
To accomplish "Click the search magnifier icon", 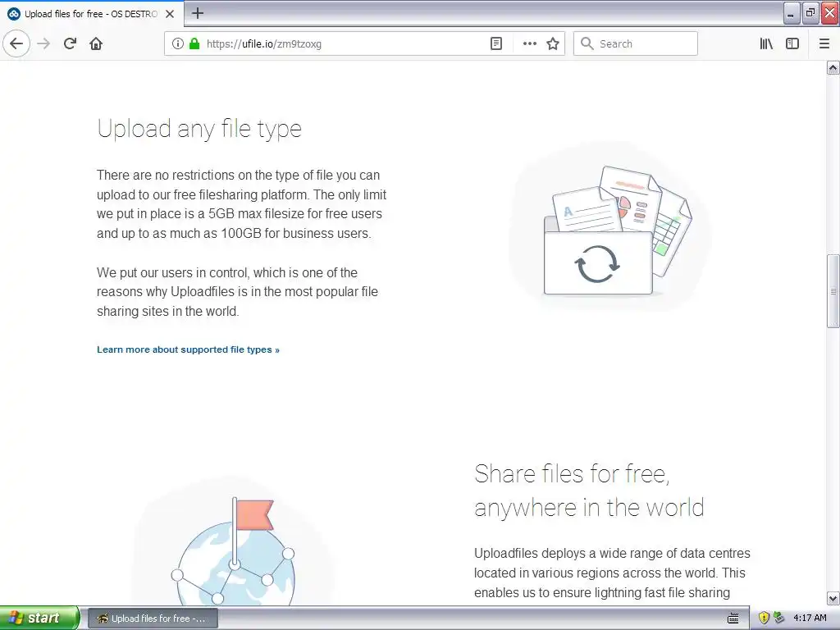I will tap(587, 43).
